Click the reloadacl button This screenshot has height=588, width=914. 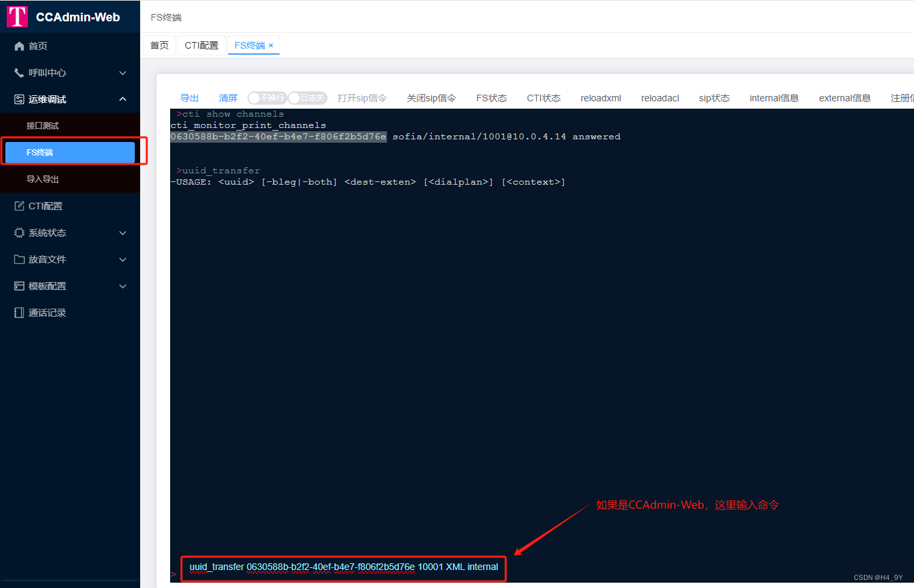[660, 98]
